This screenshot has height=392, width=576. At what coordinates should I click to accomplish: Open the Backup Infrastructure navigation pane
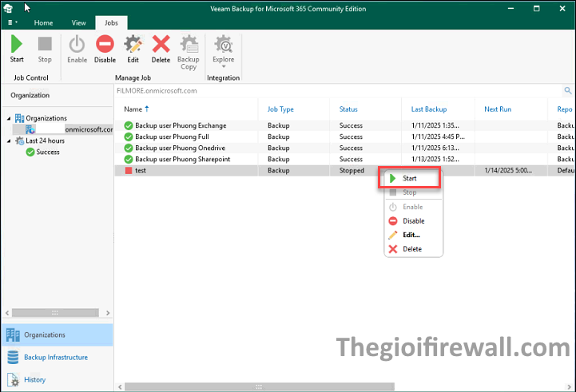click(x=58, y=357)
